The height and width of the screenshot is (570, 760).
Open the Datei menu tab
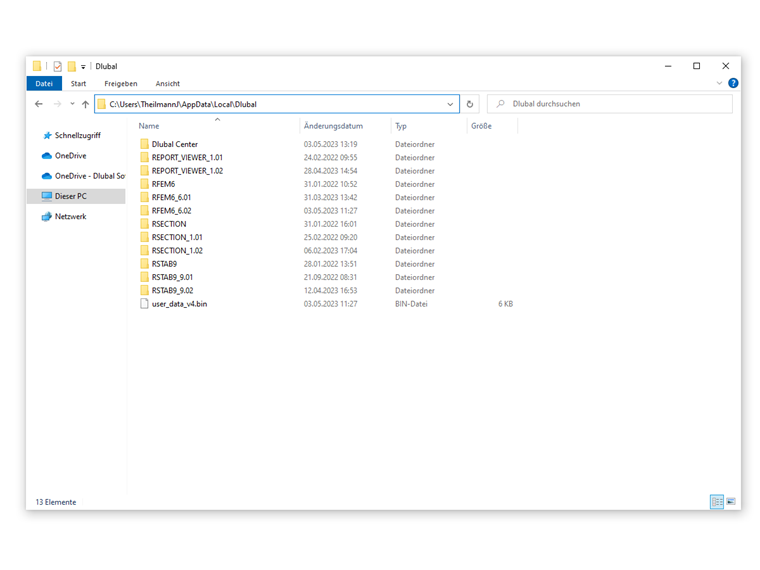(44, 83)
